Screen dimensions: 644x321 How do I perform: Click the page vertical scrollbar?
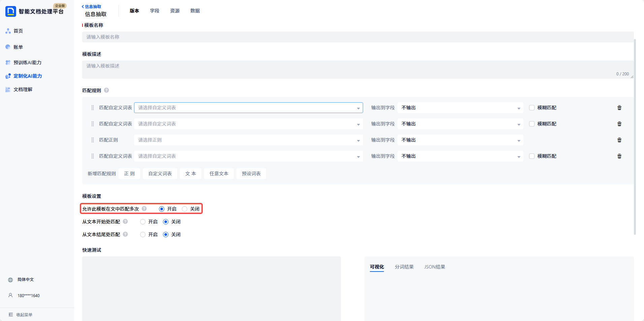pos(635,137)
